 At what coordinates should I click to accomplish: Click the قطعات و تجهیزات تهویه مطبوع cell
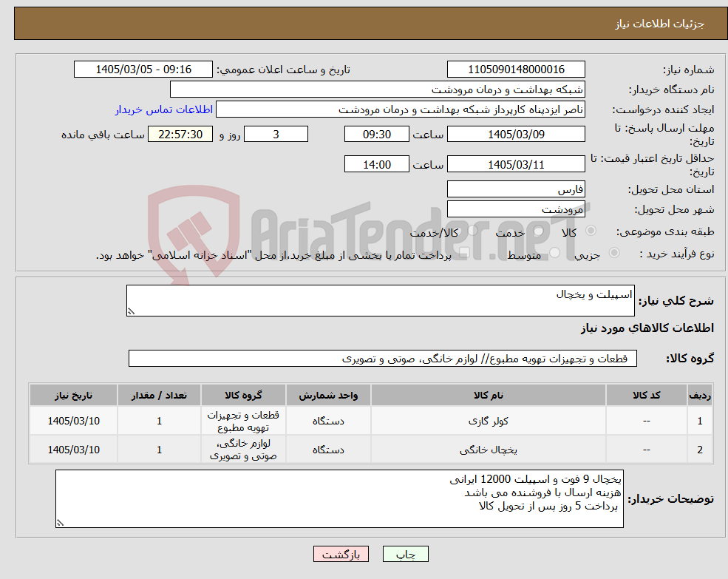243,421
